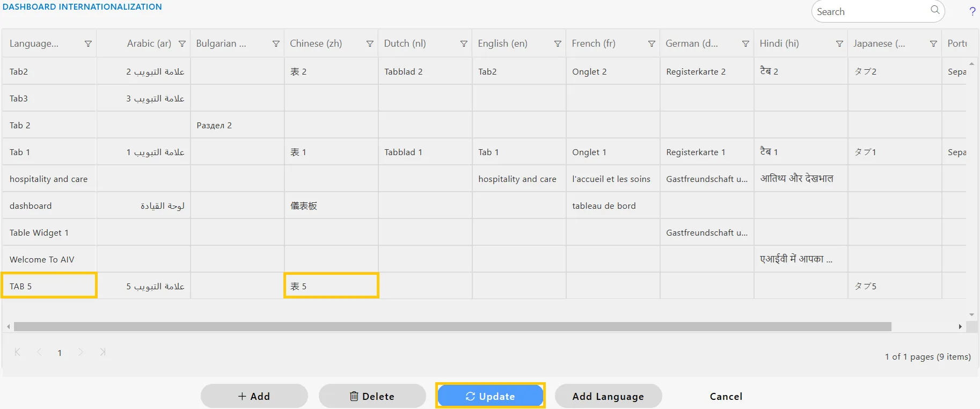Select 'Onglet 1' French cell
The height and width of the screenshot is (409, 980).
613,152
